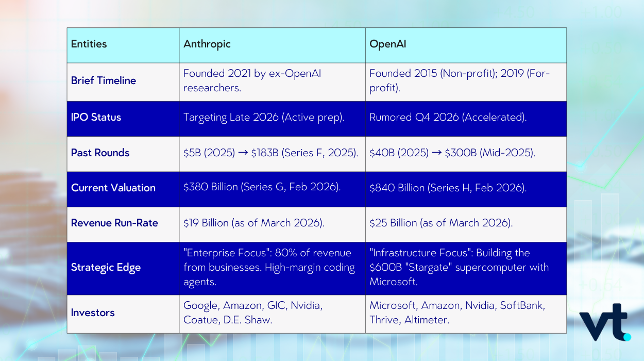Click the Current Valuation row label
Screen dimensions: 644x361
point(113,188)
